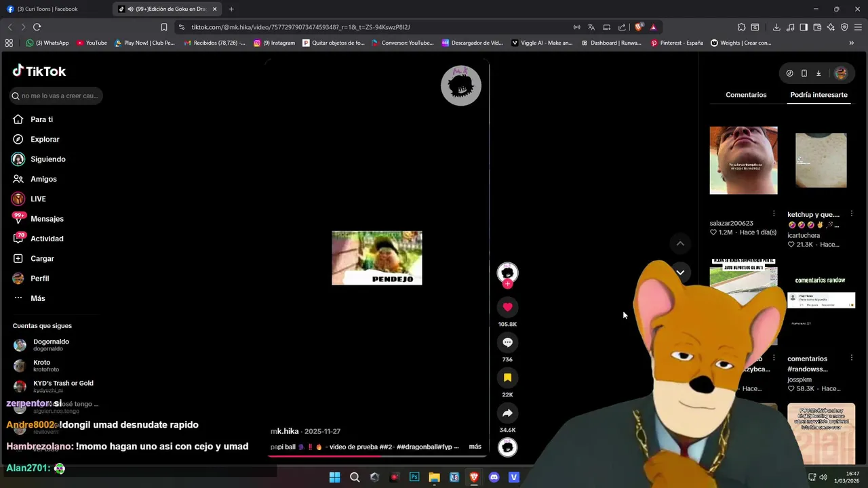Bookmark this page from address bar
868x488 pixels.
(x=163, y=27)
